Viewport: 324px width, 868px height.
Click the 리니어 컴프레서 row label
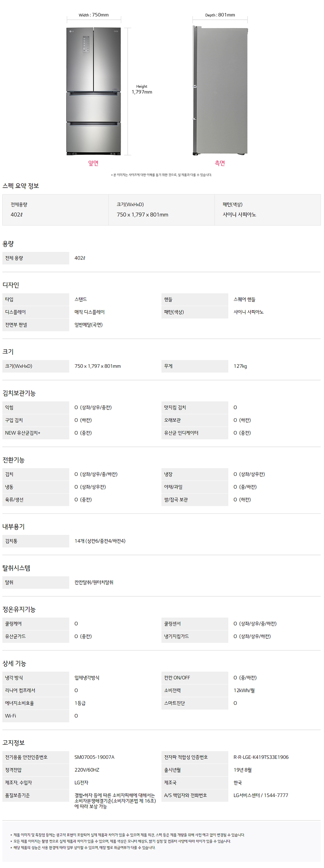click(36, 690)
